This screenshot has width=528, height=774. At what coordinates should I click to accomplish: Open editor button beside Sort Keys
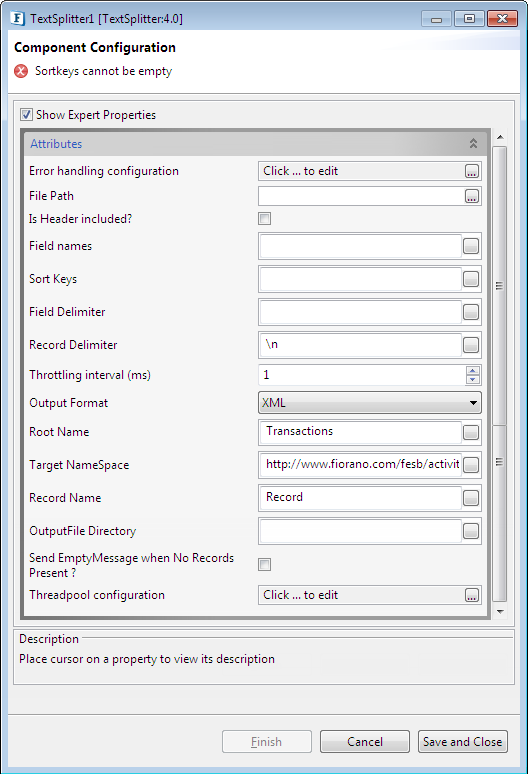[x=471, y=279]
